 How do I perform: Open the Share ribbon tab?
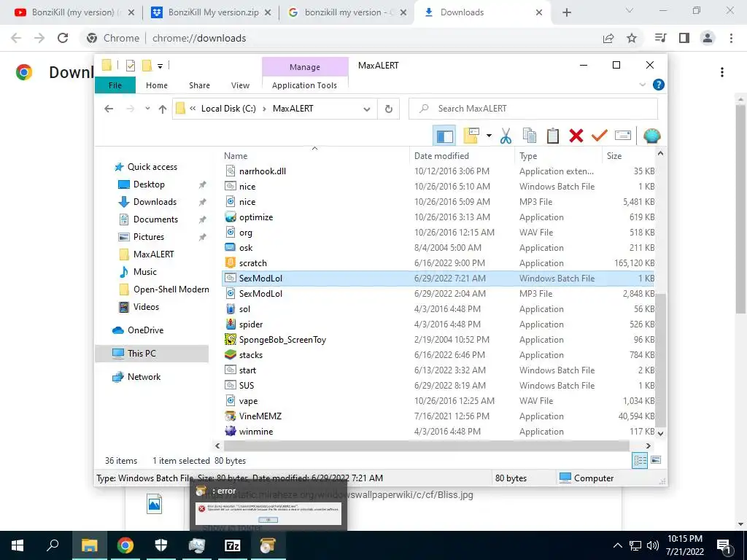pyautogui.click(x=199, y=85)
